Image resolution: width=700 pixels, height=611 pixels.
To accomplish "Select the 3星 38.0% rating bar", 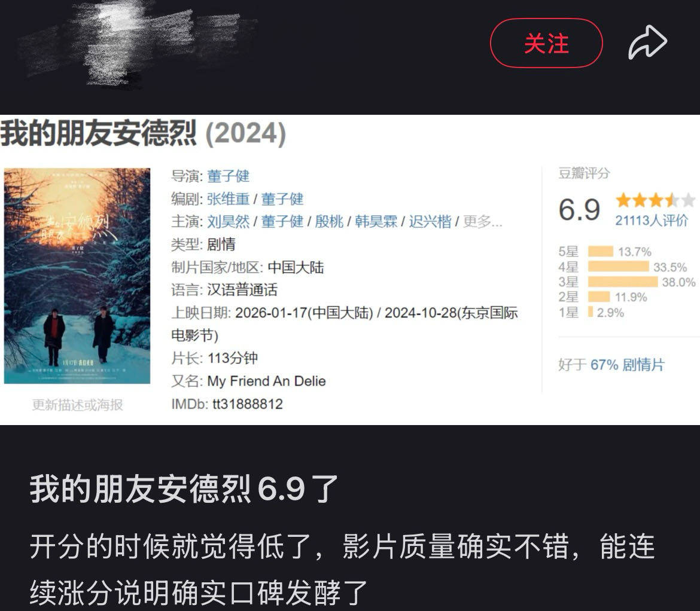I will pos(623,282).
